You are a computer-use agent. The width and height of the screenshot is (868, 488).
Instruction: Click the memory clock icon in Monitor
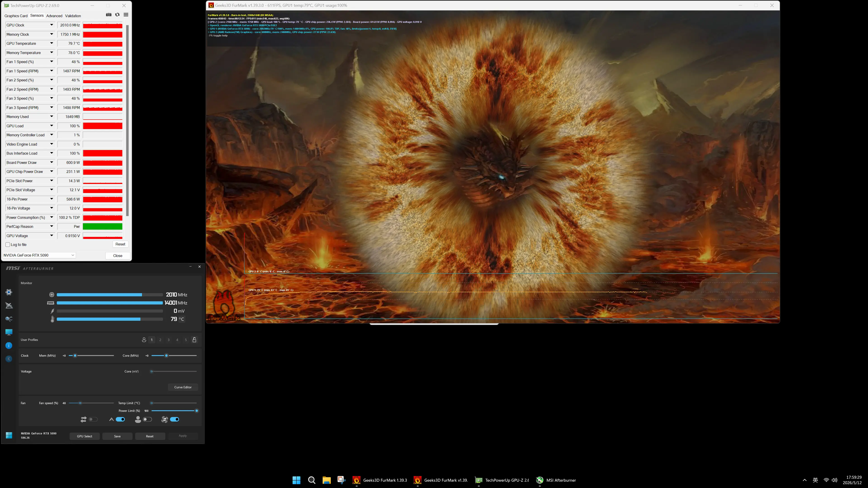(51, 303)
